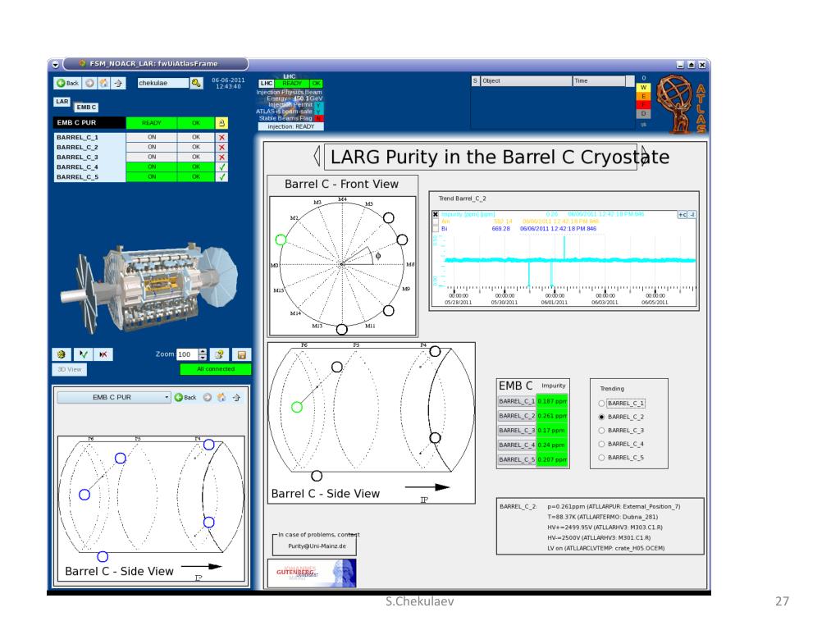Click the green purity monitor circle in Front View
The width and height of the screenshot is (840, 630).
(x=281, y=240)
